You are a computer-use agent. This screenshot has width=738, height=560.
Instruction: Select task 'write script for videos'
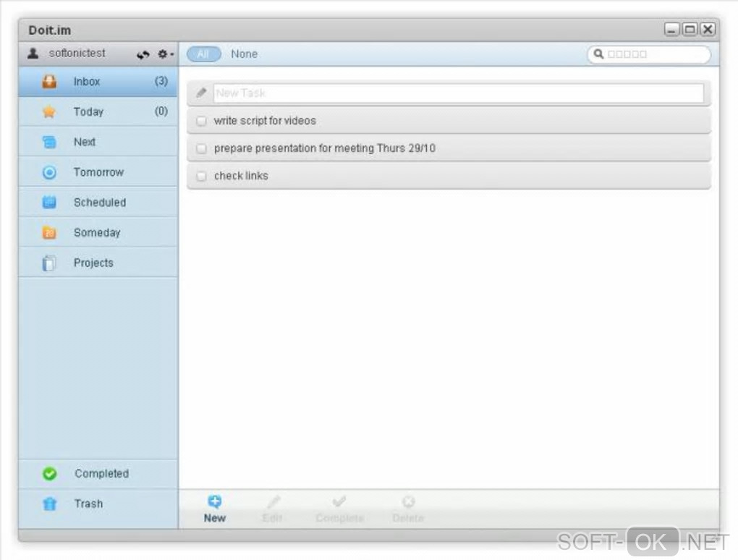[449, 121]
